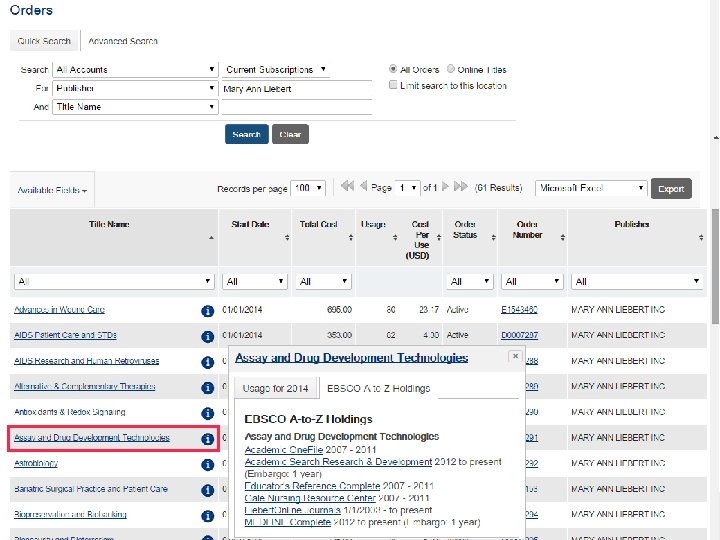Click info icon for Assay and Drug Development Technologies

208,439
